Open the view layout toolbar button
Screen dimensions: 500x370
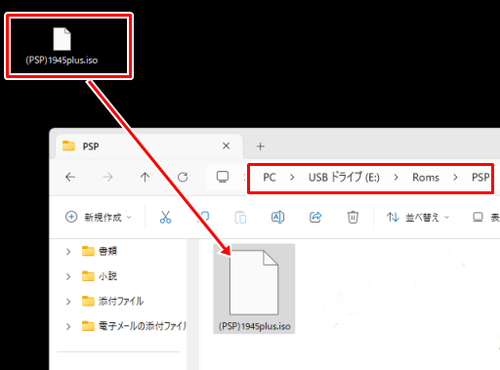tap(486, 217)
